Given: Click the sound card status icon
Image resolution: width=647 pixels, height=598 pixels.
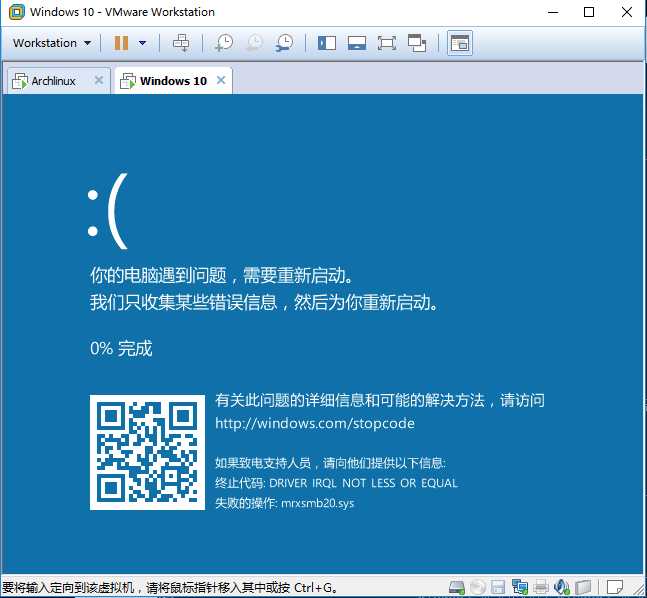Looking at the screenshot, I should 561,587.
